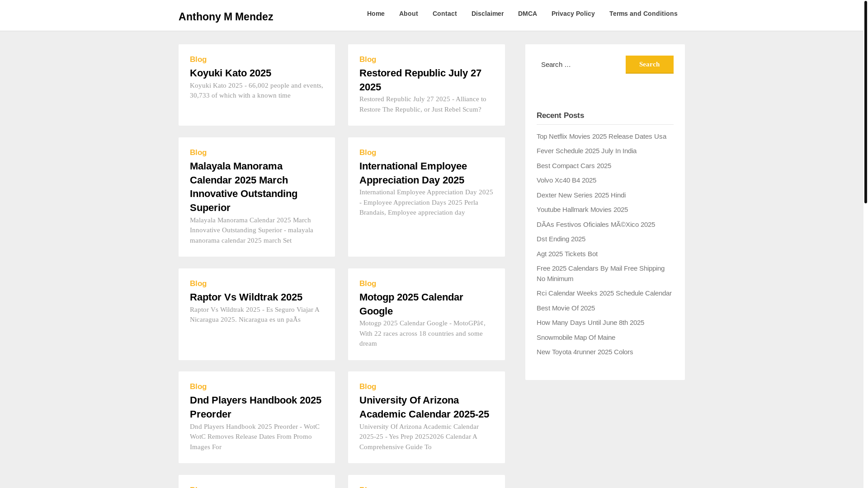Open the DMCA page
This screenshot has height=488, width=868.
point(527,14)
